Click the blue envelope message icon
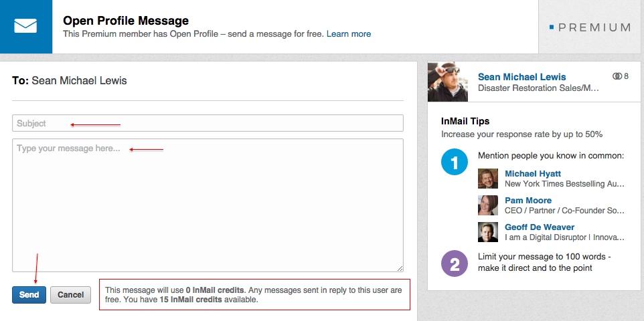This screenshot has height=321, width=644. click(x=25, y=26)
